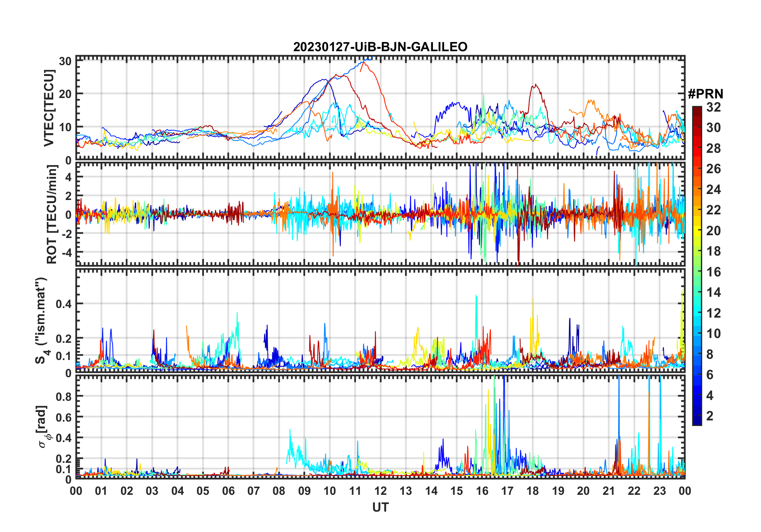Click the VTEC y-axis tick 20

click(x=65, y=94)
